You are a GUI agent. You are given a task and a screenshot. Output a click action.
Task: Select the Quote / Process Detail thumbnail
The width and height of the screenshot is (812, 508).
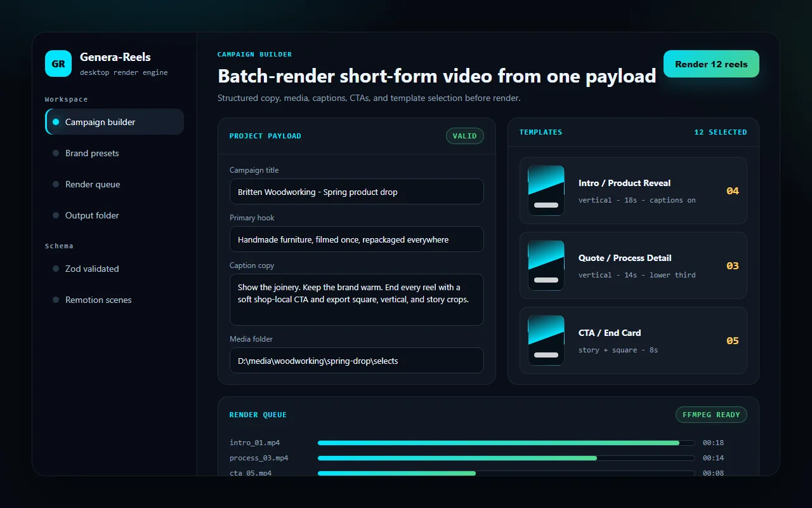pos(546,265)
